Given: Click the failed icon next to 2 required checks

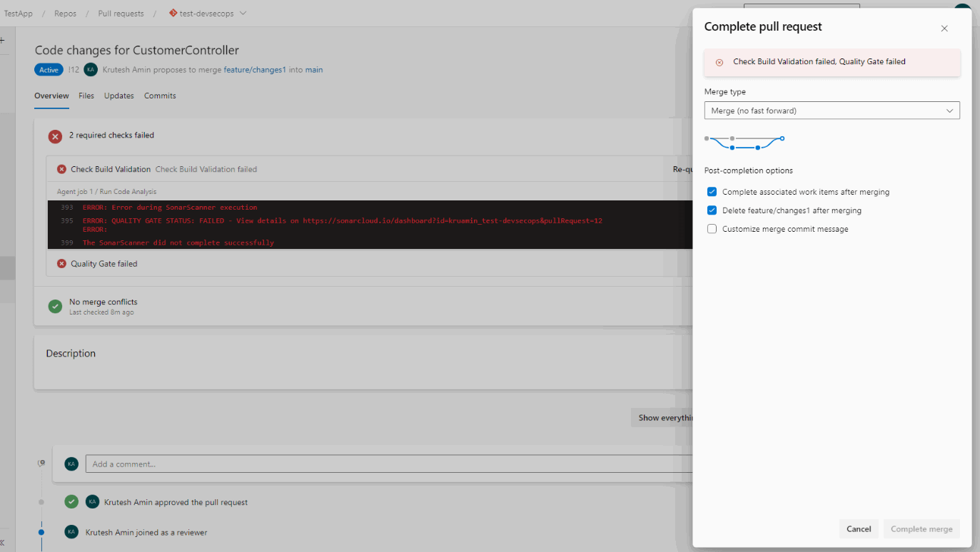Looking at the screenshot, I should [55, 136].
